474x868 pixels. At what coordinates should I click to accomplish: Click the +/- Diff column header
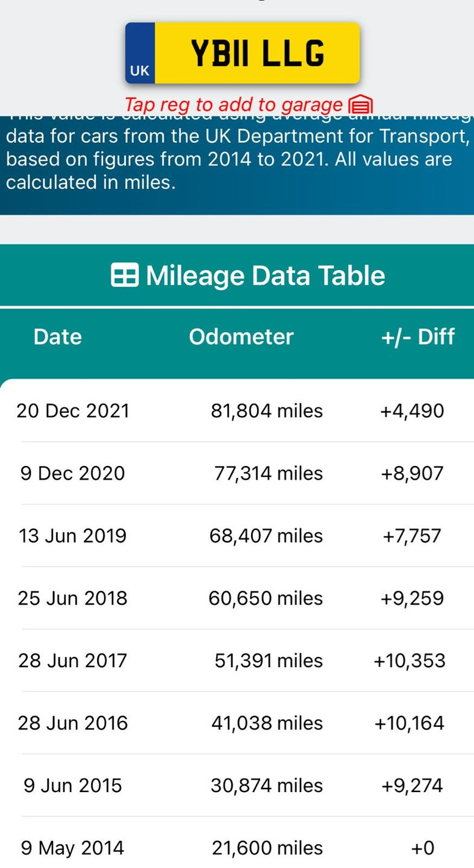417,336
